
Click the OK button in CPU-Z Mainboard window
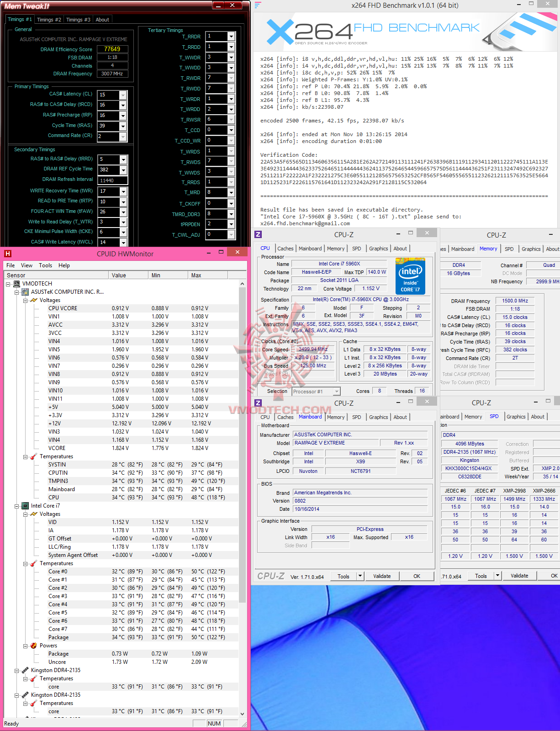[x=417, y=576]
